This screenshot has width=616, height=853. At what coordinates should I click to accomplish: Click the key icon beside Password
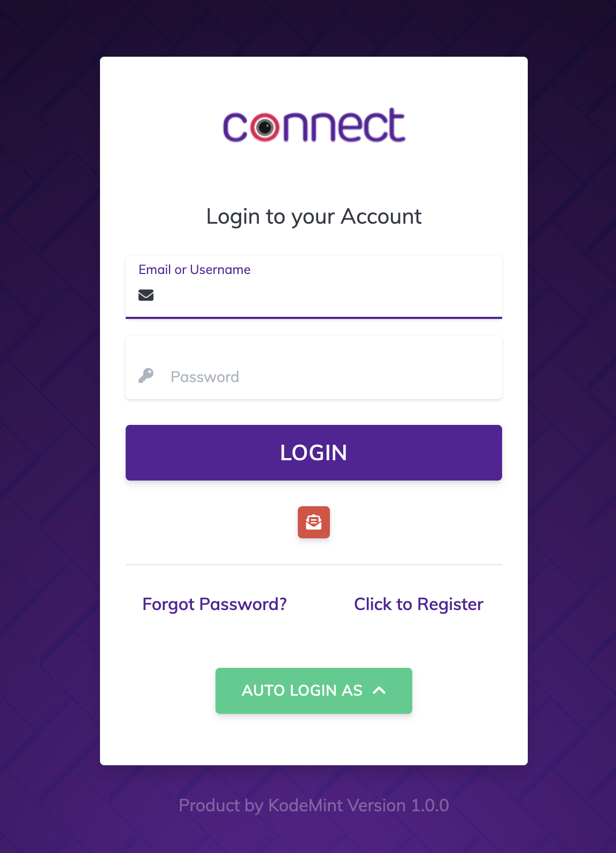click(146, 376)
